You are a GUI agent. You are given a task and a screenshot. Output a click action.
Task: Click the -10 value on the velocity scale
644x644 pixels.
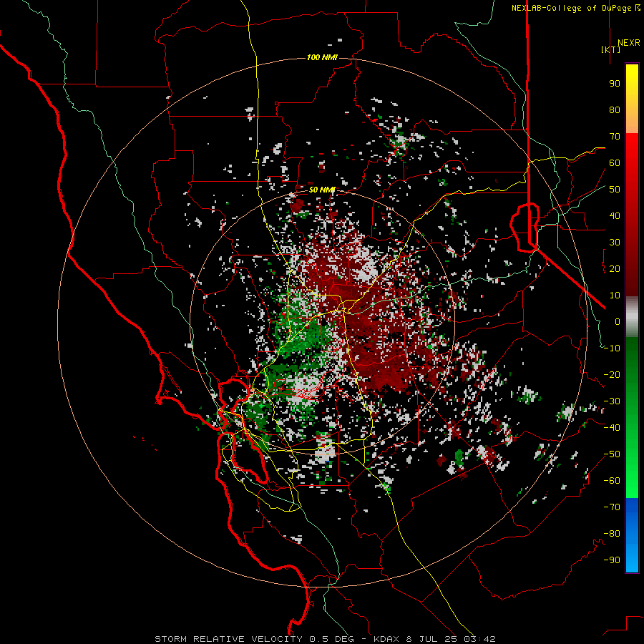click(x=612, y=348)
